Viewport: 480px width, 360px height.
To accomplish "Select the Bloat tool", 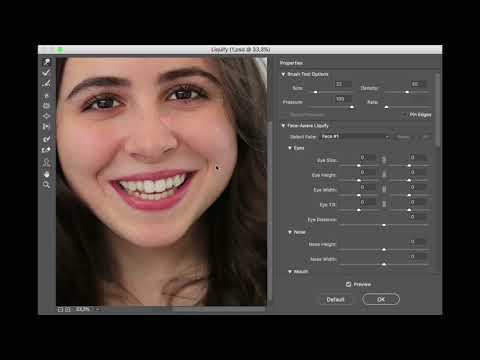I will pyautogui.click(x=46, y=116).
